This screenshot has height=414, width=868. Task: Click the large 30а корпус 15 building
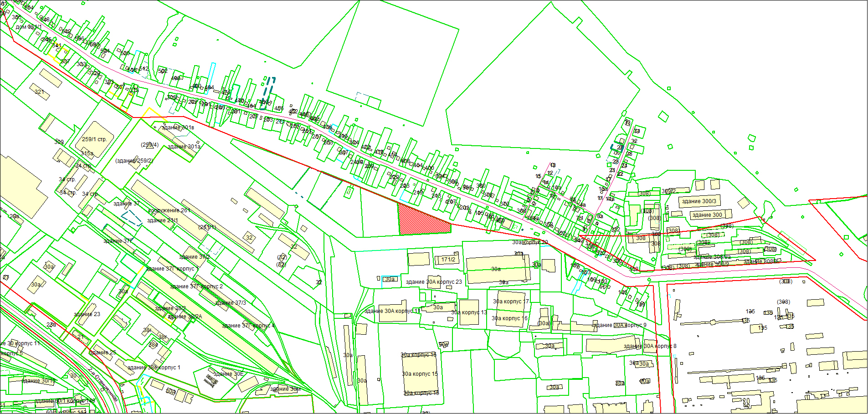(x=420, y=374)
